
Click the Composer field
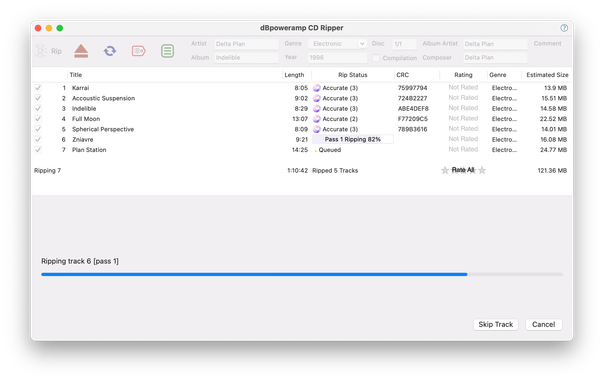tap(495, 58)
